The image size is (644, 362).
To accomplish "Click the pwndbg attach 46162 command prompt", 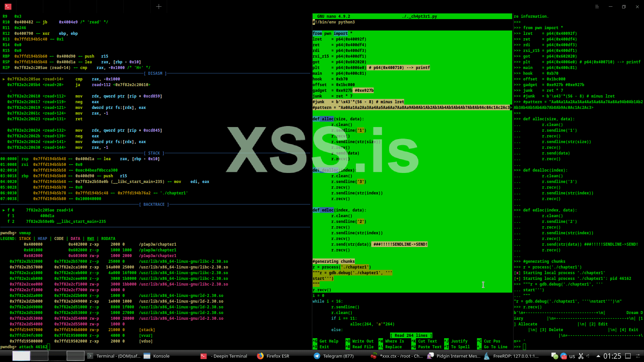I will pyautogui.click(x=34, y=347).
